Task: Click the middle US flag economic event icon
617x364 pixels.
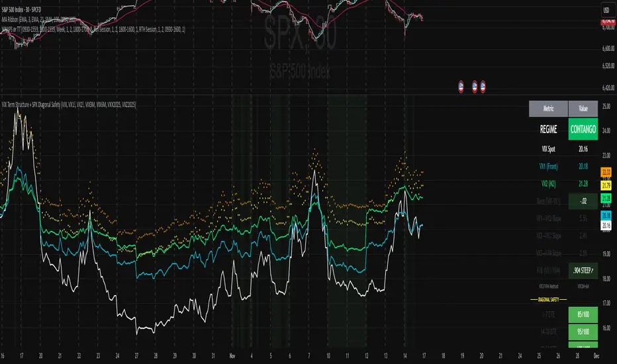Action: (x=475, y=87)
